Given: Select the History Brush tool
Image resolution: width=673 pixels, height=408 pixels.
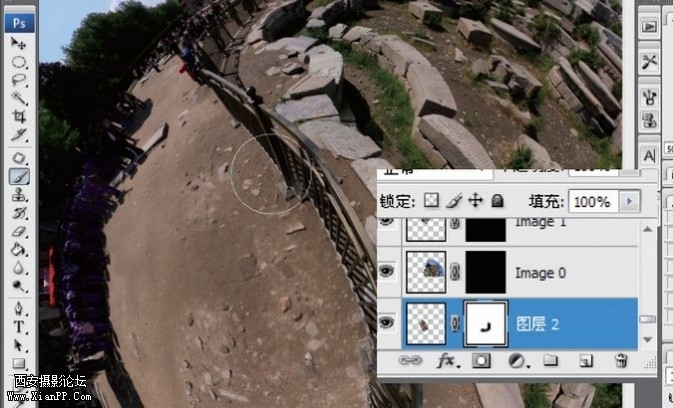Looking at the screenshot, I should pos(18,213).
